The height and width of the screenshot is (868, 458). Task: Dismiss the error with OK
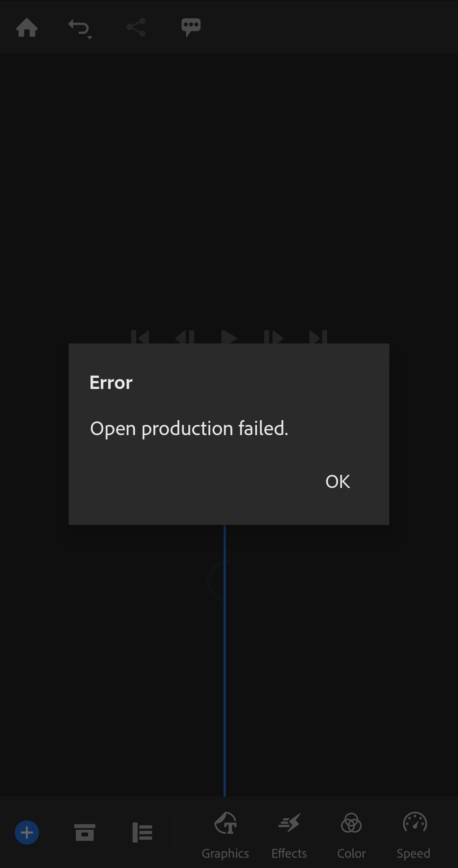tap(338, 482)
